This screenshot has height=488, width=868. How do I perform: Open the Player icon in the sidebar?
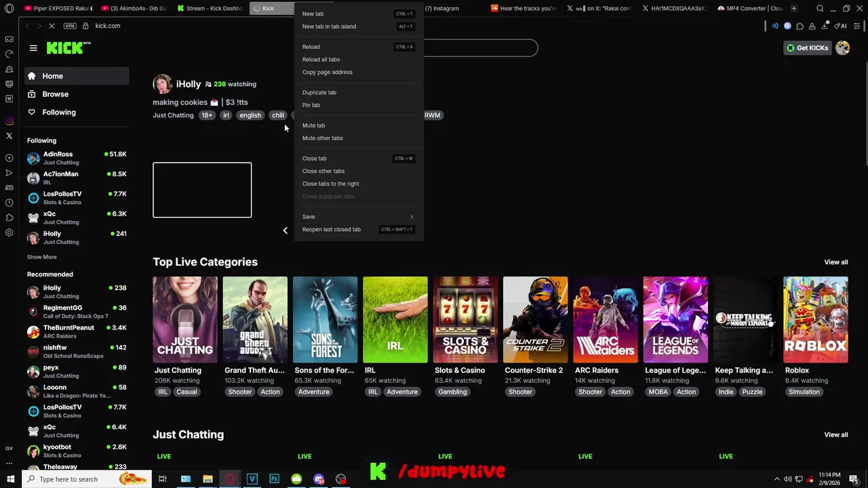(9, 158)
